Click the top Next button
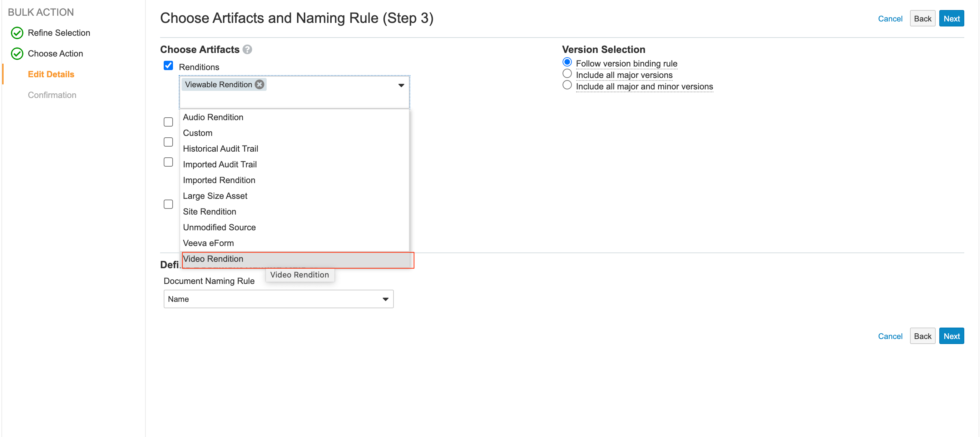This screenshot has width=980, height=437. (x=951, y=19)
